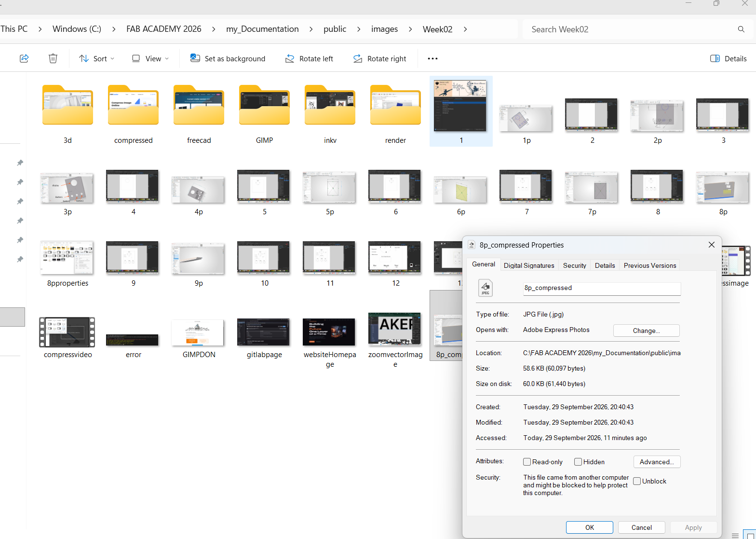This screenshot has height=539, width=756.
Task: Select the compressvideo video file
Action: tap(67, 332)
